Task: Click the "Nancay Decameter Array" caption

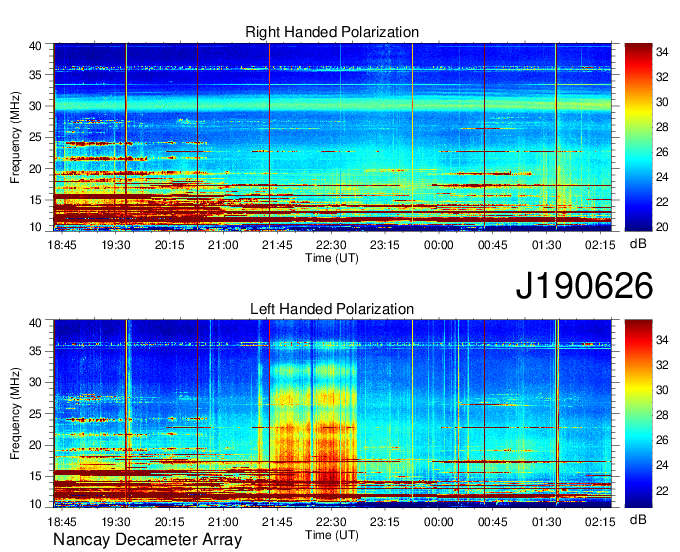Action: point(147,540)
